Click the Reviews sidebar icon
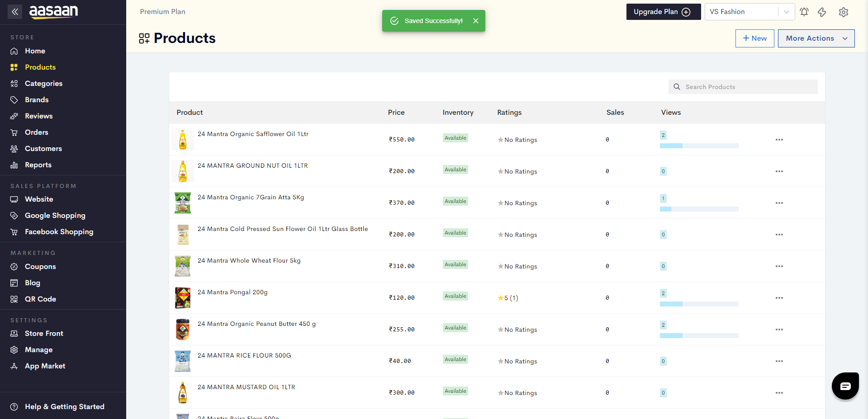Image resolution: width=868 pixels, height=419 pixels. click(14, 116)
